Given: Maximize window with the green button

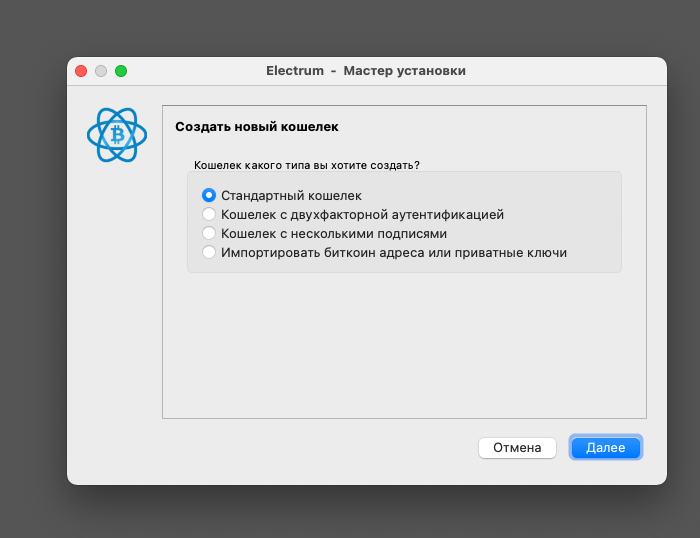Looking at the screenshot, I should [x=121, y=71].
